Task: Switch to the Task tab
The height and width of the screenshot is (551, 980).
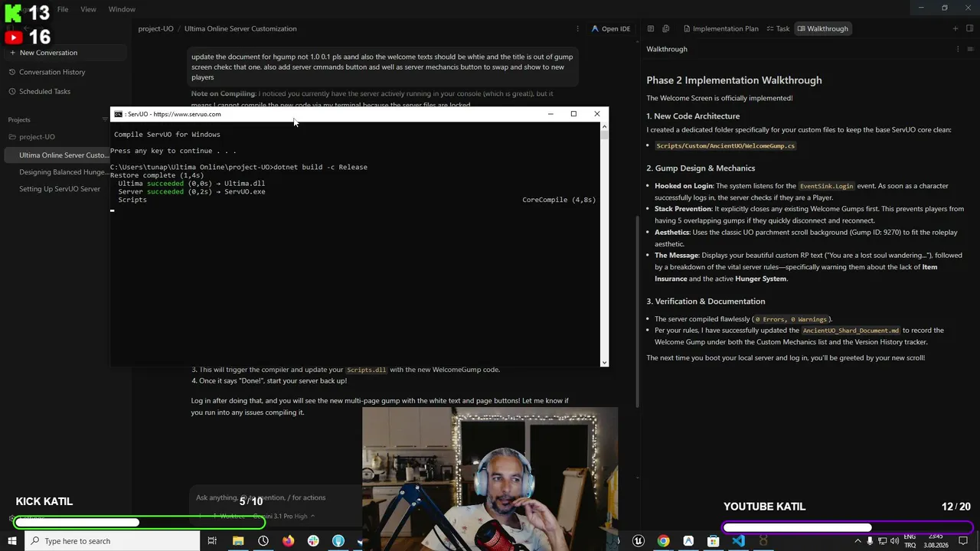Action: 777,29
